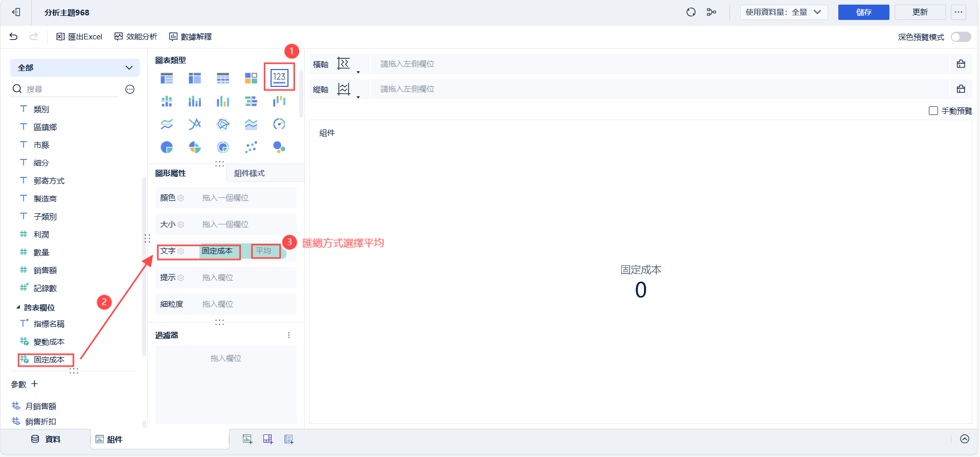Choose the partitioned line chart type

pyautogui.click(x=167, y=124)
